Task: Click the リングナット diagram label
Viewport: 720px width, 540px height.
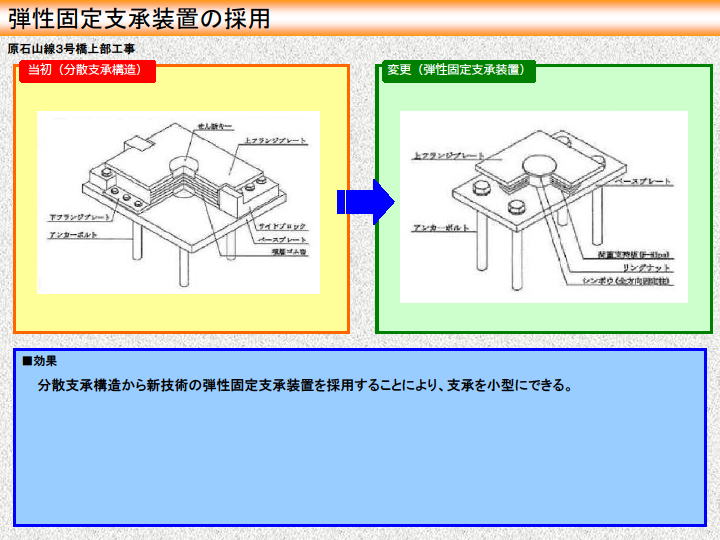Action: pos(647,267)
